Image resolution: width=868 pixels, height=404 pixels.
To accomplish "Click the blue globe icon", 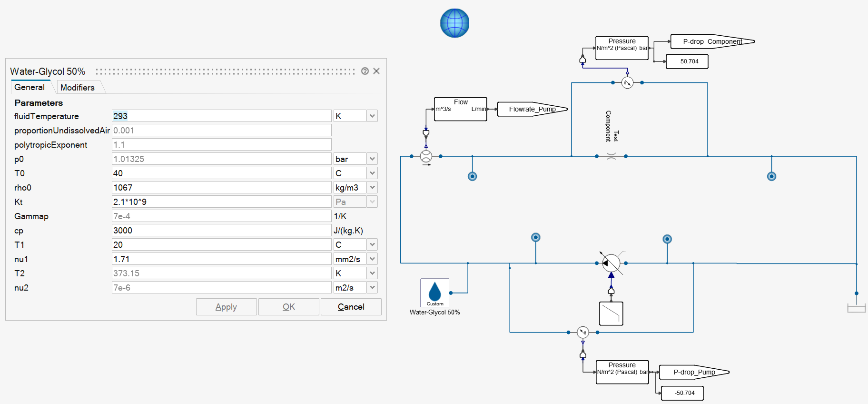I will click(454, 23).
